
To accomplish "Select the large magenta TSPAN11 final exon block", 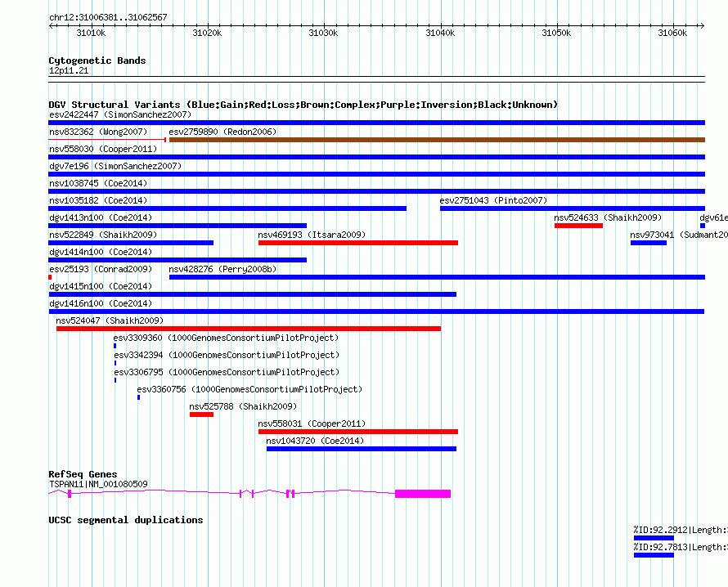I will 423,494.
